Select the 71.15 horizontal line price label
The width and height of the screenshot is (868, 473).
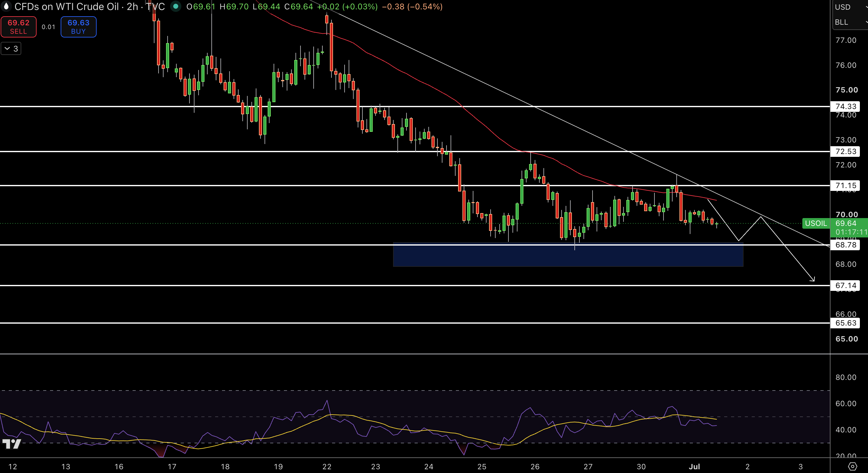(845, 186)
